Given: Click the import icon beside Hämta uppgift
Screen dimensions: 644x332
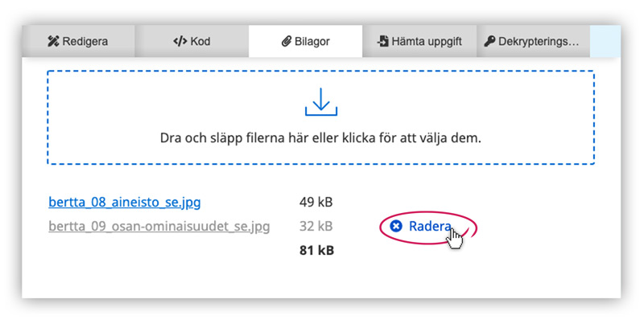Looking at the screenshot, I should [383, 41].
